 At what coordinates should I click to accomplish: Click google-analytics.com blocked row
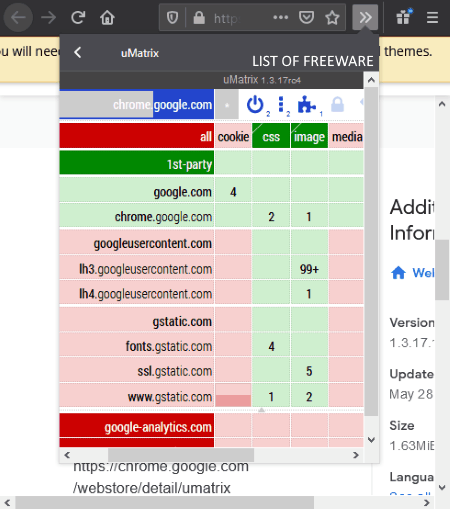[137, 425]
